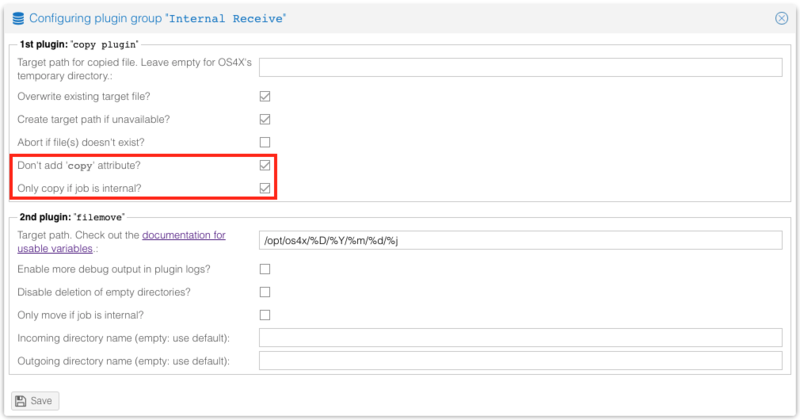Click the Incoming directory name field
The width and height of the screenshot is (800, 420).
pyautogui.click(x=520, y=337)
